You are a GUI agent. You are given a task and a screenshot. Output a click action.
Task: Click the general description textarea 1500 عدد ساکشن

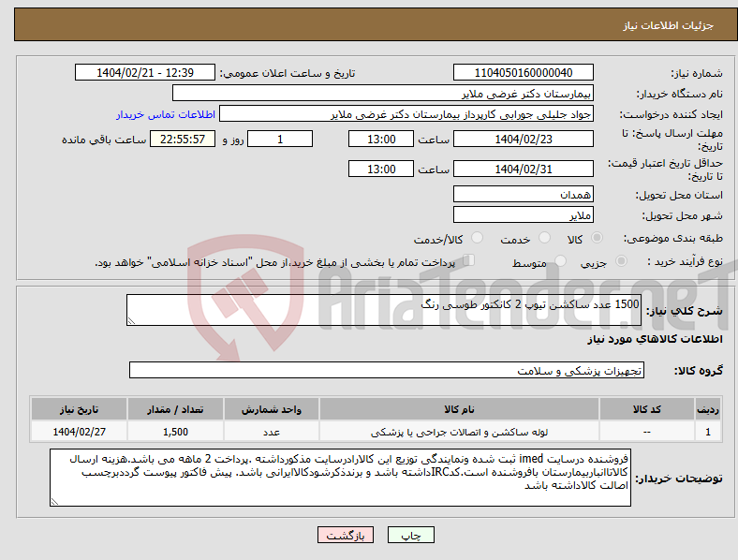coord(384,310)
